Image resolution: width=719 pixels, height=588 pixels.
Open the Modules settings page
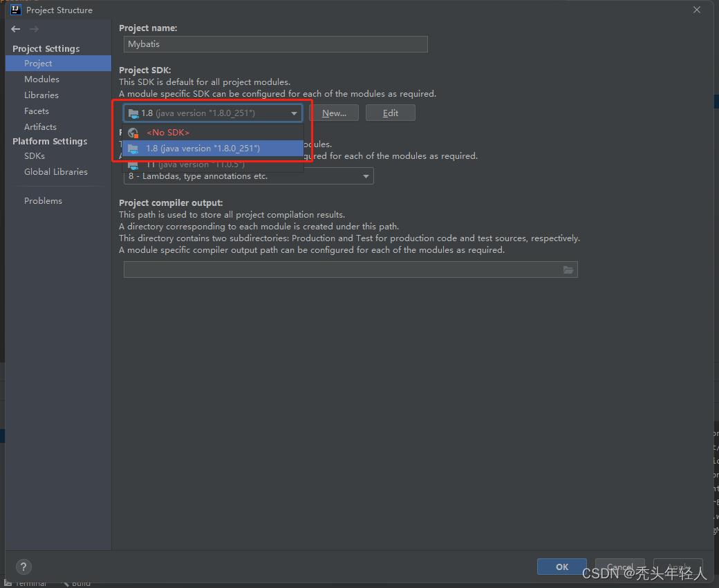click(41, 79)
